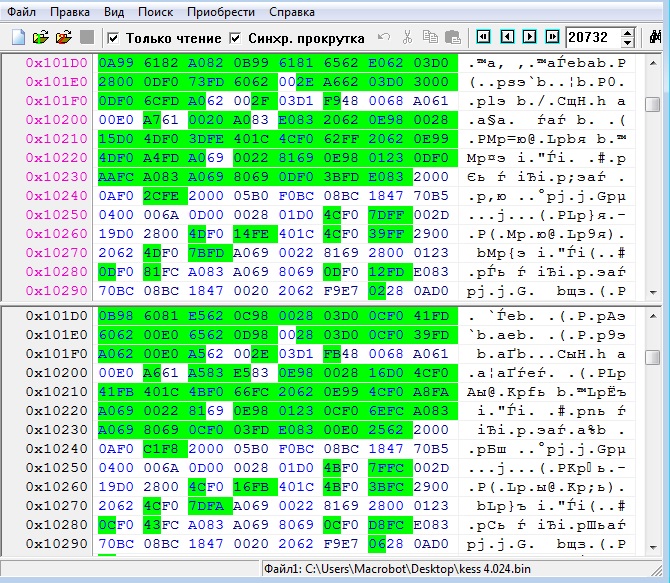Screen dimensions: 670x583
Task: Click the top pane vertical scrollbar thumb
Action: click(652, 105)
